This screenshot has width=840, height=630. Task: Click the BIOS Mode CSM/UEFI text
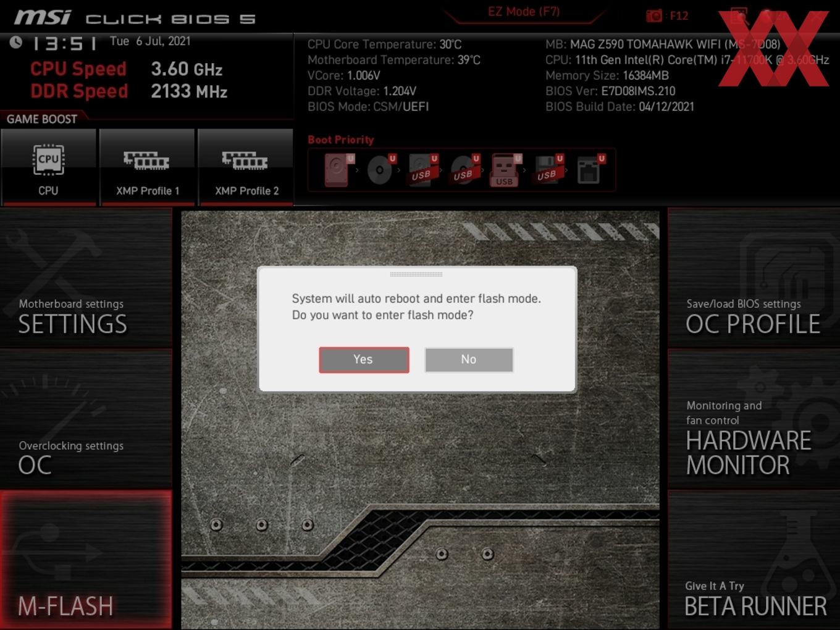tap(368, 106)
